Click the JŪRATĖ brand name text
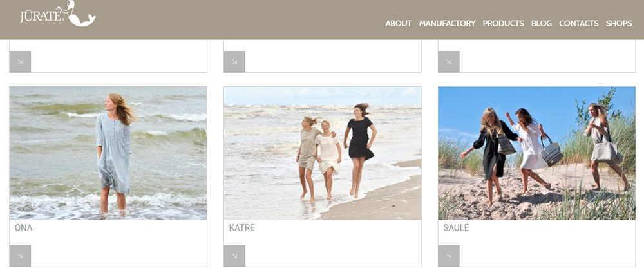 40,14
